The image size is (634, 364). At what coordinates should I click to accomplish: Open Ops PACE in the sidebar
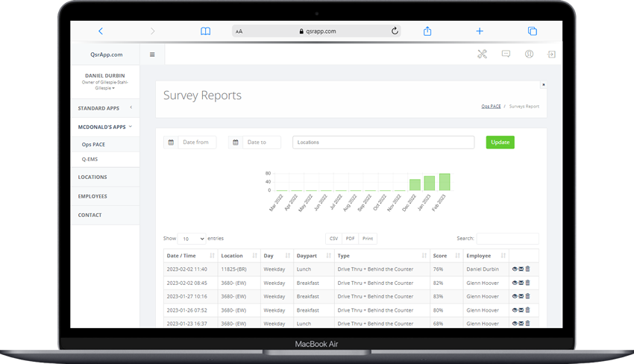point(105,145)
